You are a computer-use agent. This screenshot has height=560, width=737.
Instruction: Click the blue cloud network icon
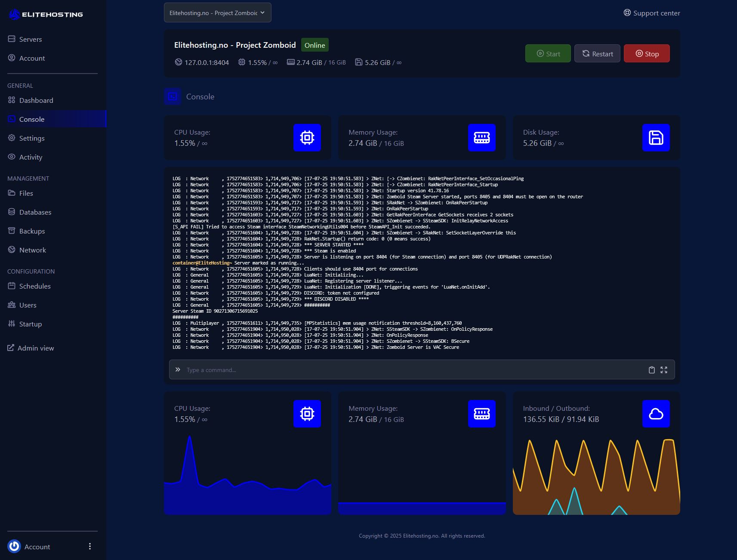pyautogui.click(x=656, y=414)
